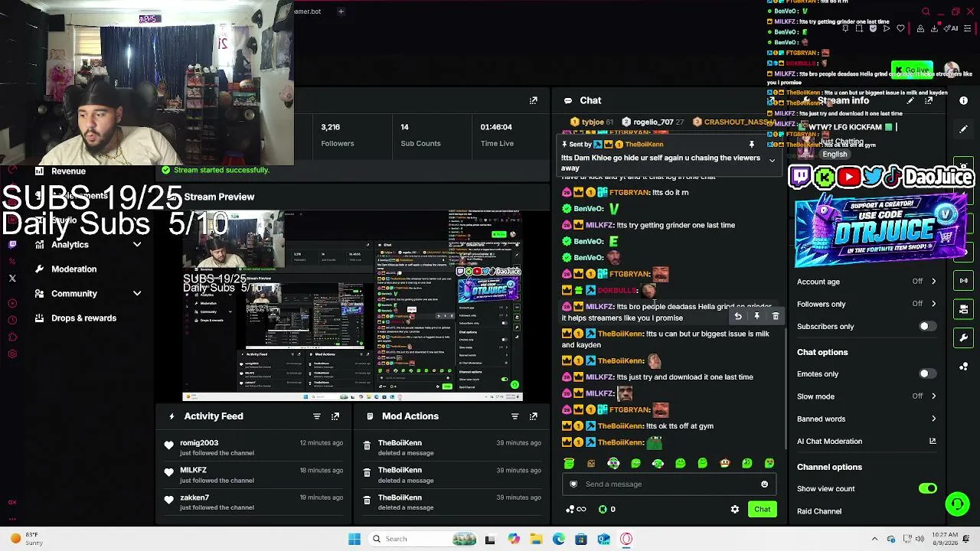
Task: Open Windows Start menu
Action: (x=354, y=539)
